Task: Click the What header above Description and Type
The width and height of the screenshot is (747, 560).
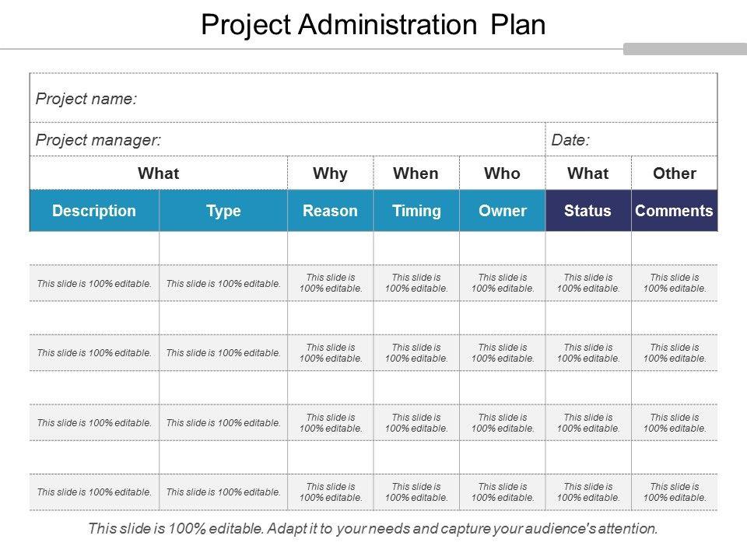Action: pyautogui.click(x=158, y=173)
